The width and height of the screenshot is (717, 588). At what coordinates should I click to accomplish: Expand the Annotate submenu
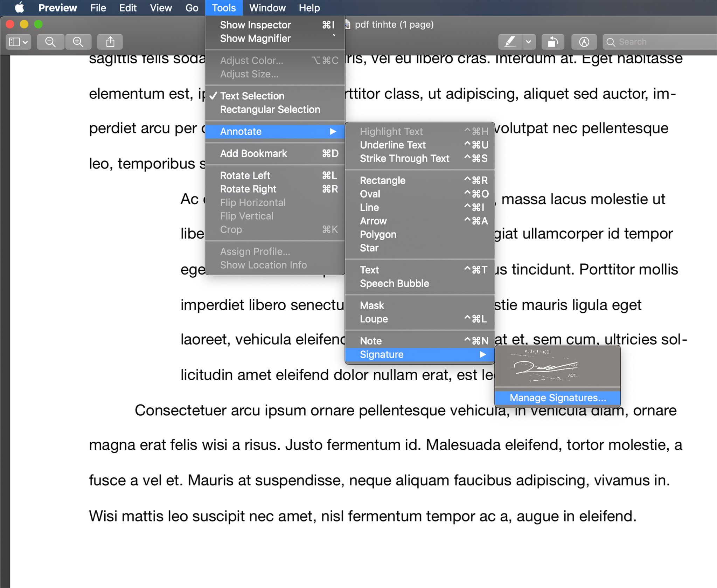[x=275, y=132]
